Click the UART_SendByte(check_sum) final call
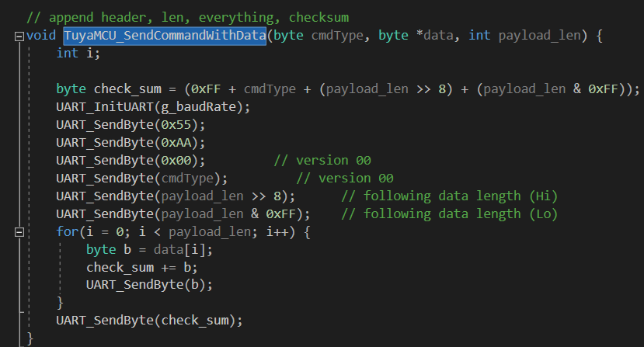This screenshot has height=347, width=644. pos(149,321)
